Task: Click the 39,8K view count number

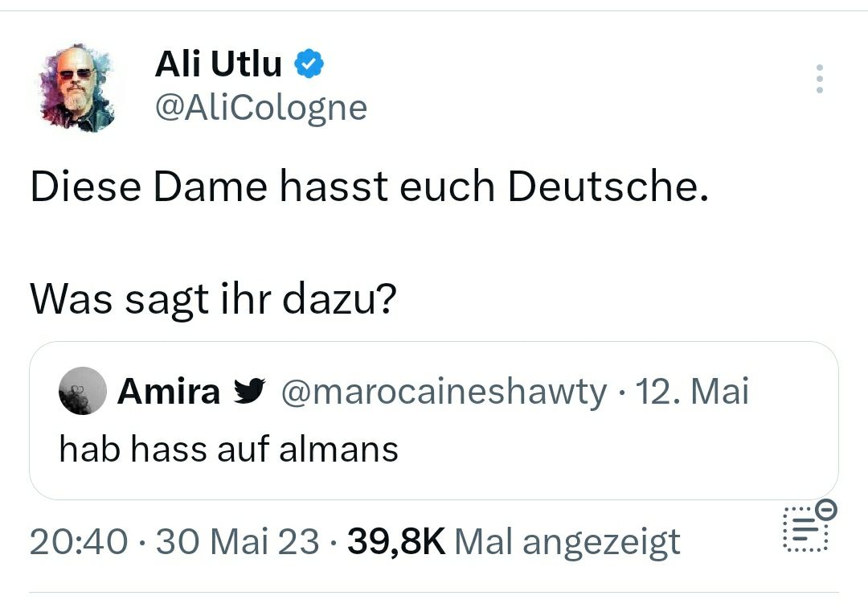Action: tap(396, 541)
